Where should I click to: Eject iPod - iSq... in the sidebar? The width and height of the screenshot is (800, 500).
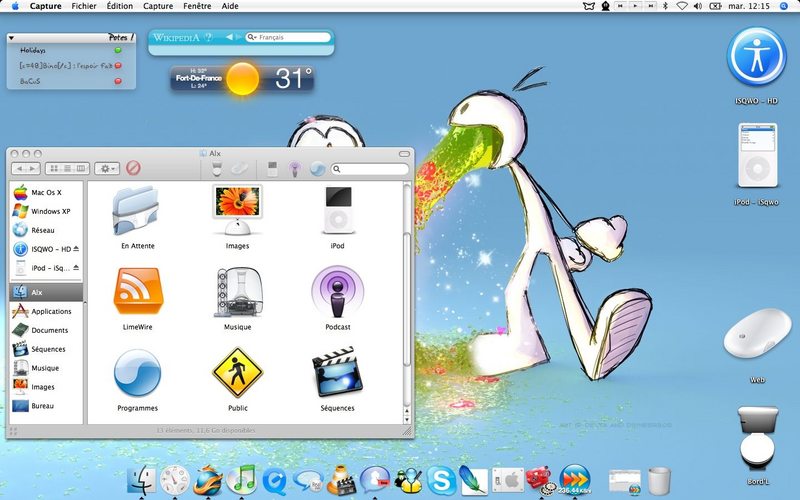76,268
